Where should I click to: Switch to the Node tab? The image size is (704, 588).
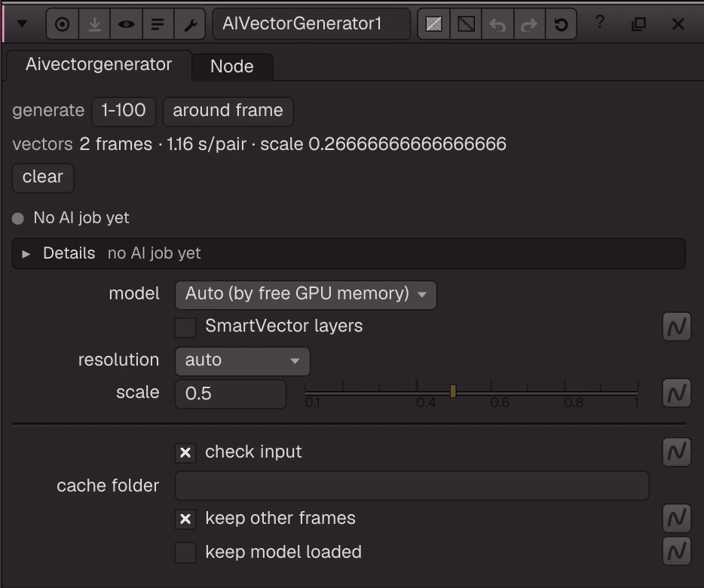click(232, 66)
